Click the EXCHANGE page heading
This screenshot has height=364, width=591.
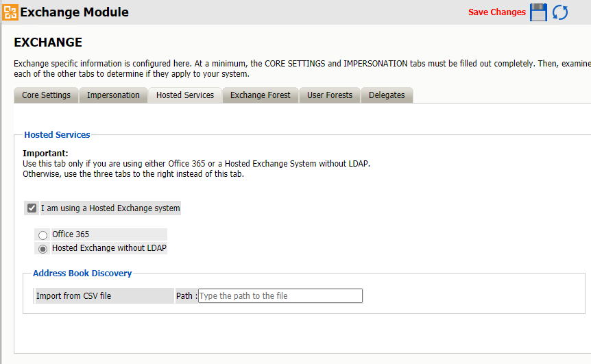pos(48,43)
